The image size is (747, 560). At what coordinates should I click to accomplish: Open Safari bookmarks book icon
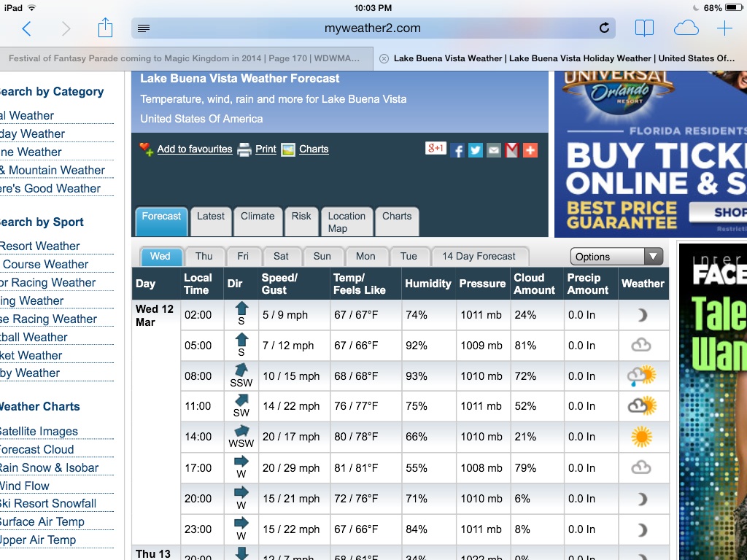click(x=644, y=28)
